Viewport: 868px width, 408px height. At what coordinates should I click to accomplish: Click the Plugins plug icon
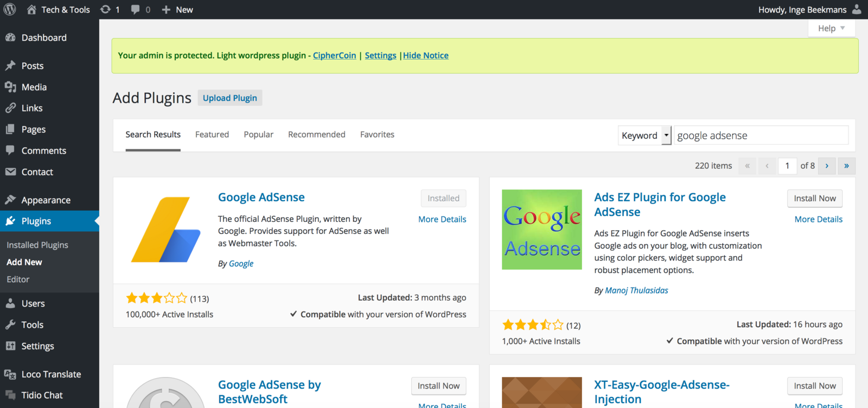pos(10,221)
